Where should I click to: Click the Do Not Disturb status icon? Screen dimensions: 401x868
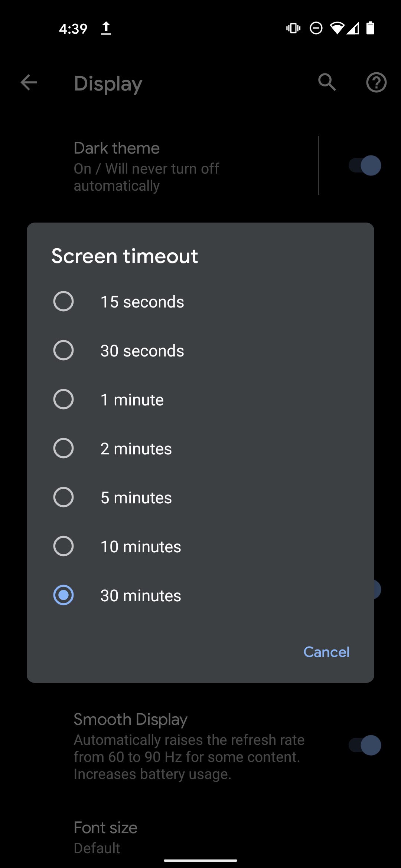tap(316, 28)
